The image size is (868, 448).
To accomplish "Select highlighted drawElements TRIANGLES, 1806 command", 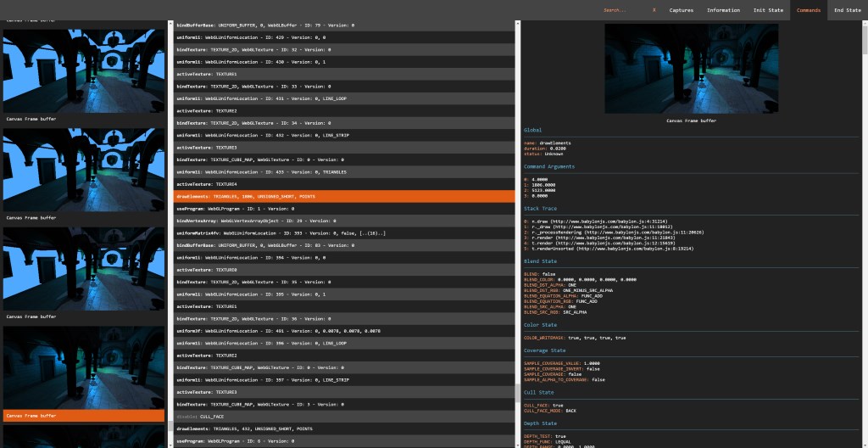I will coord(344,196).
